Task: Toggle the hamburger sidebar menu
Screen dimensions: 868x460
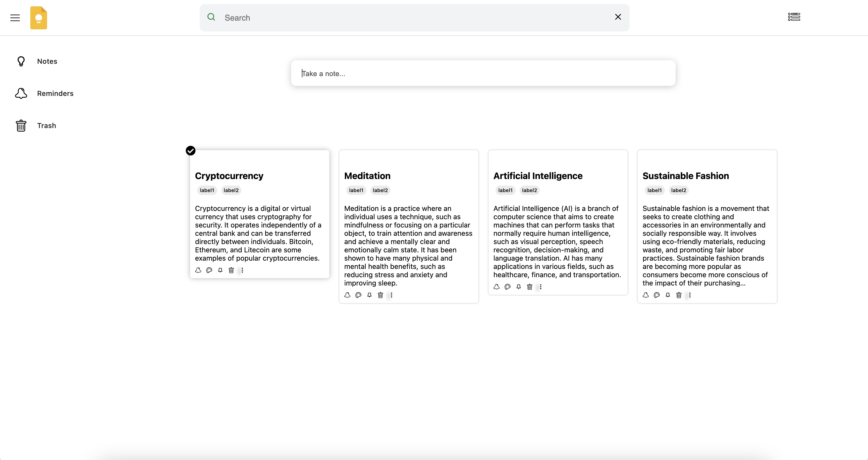Action: pyautogui.click(x=15, y=18)
